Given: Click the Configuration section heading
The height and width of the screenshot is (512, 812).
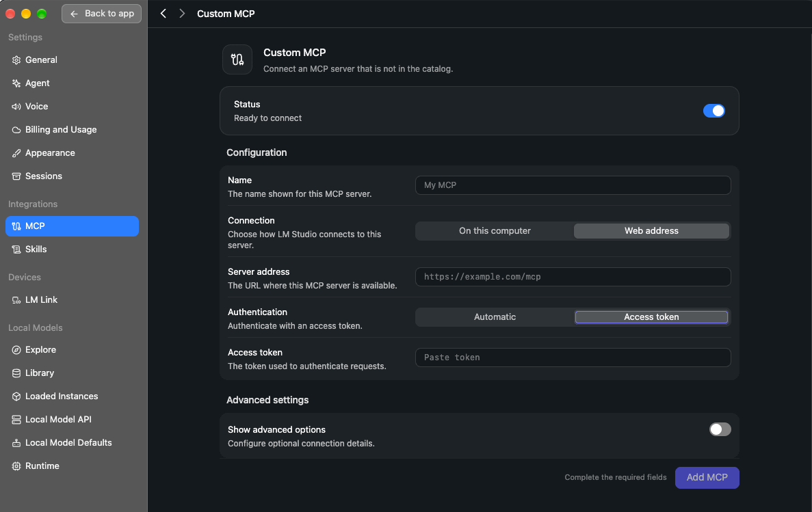Looking at the screenshot, I should (257, 152).
